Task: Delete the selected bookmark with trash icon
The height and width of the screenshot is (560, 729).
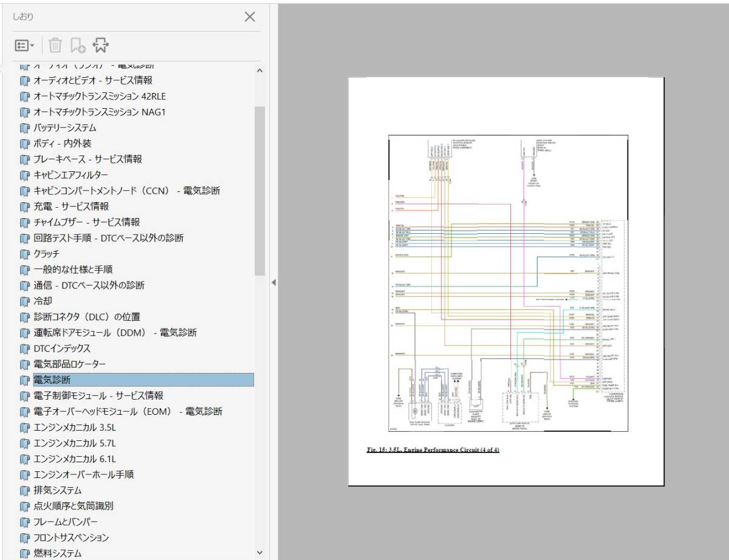Action: pos(55,45)
